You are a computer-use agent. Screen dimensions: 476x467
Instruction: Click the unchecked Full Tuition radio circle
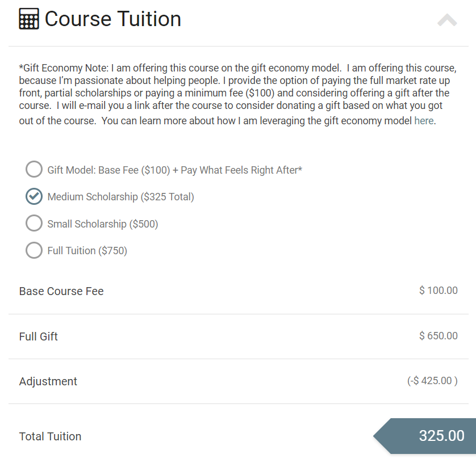[34, 250]
